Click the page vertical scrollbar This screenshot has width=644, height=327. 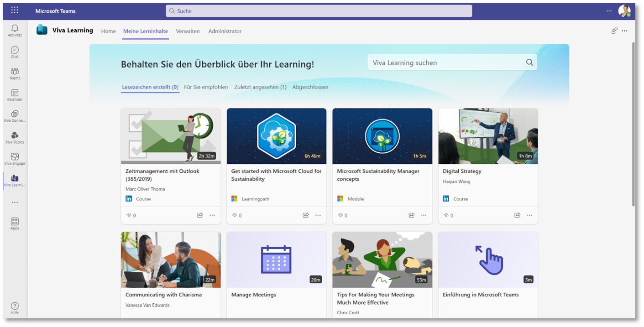pyautogui.click(x=633, y=124)
